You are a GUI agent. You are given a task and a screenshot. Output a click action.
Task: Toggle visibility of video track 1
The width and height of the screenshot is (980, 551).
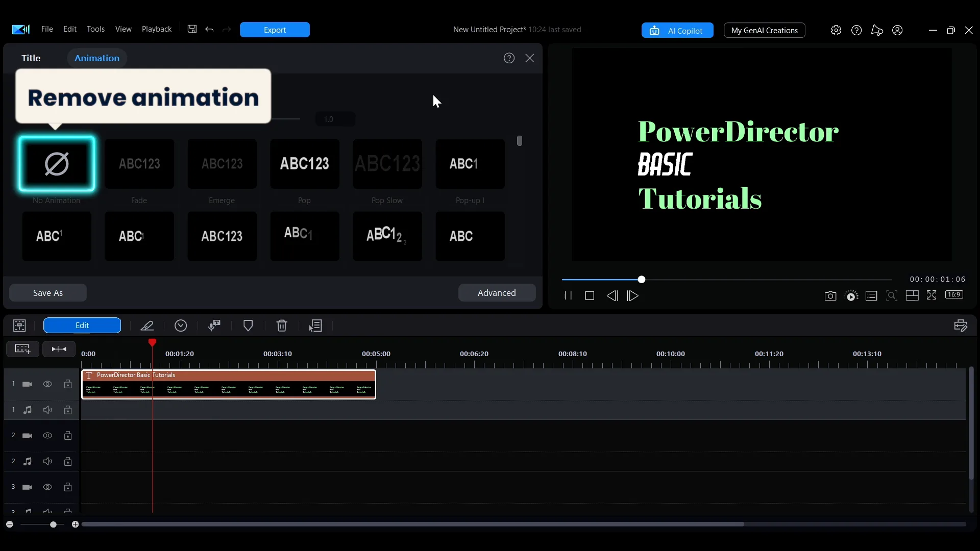(47, 384)
